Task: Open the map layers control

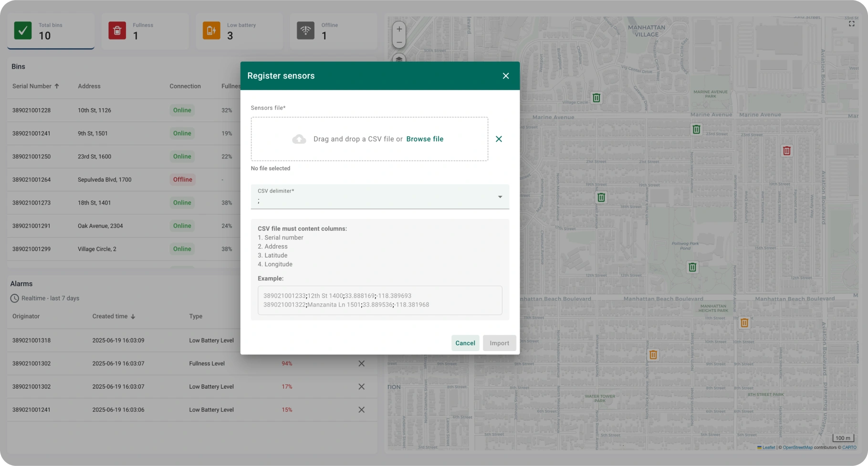Action: 398,60
